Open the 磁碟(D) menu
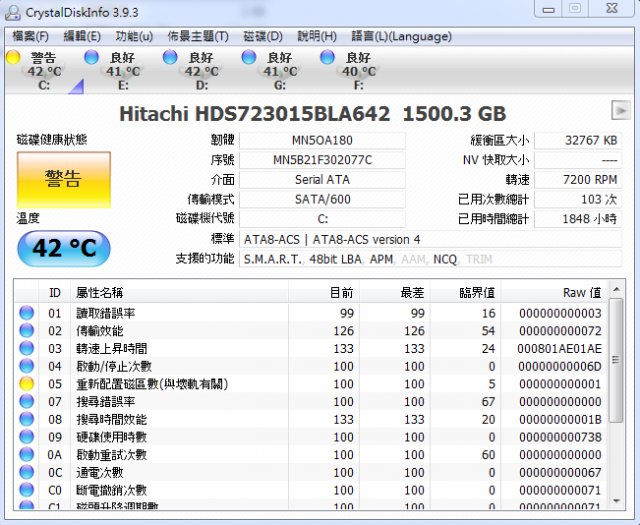The width and height of the screenshot is (640, 525). coord(263,37)
